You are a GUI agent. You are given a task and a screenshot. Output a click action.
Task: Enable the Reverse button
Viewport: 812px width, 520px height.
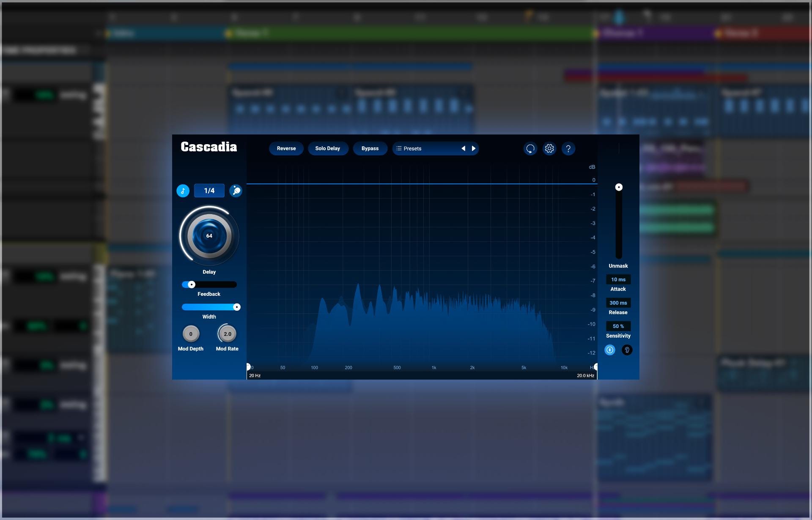(286, 148)
